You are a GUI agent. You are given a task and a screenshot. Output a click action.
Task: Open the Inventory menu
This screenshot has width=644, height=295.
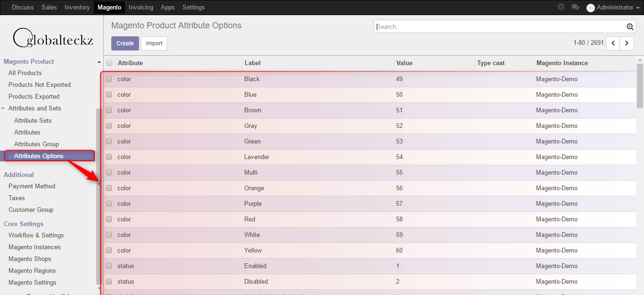tap(77, 7)
